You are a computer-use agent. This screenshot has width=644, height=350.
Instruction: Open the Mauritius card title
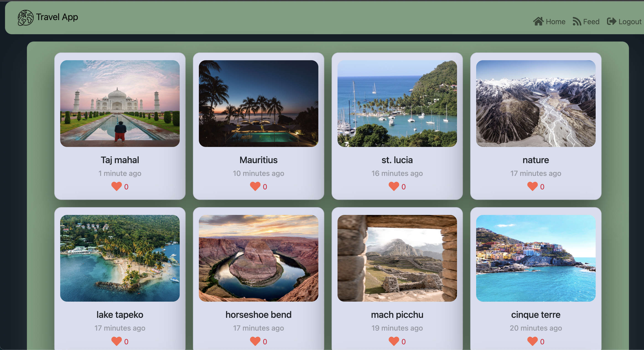pos(259,160)
